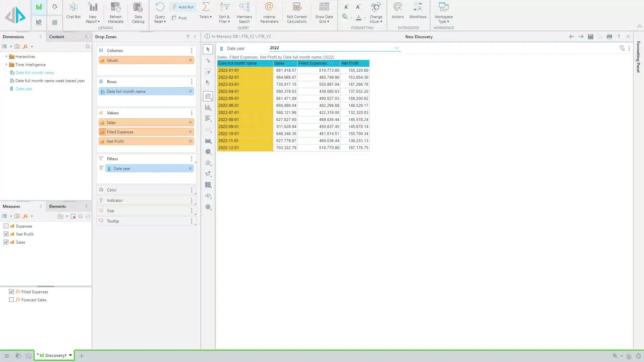Open the fill color picker

click(345, 17)
